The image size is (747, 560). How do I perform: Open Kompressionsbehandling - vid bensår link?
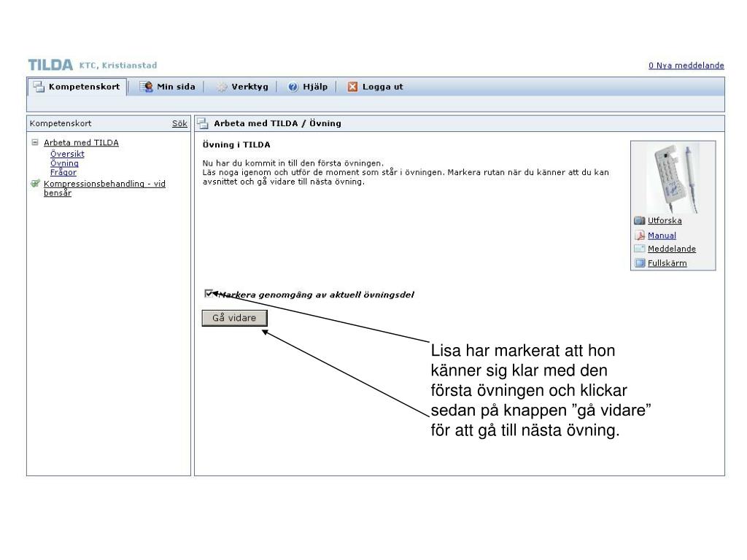click(x=104, y=188)
